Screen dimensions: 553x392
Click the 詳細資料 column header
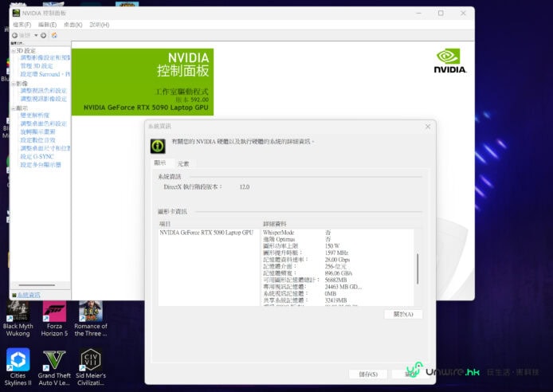275,224
